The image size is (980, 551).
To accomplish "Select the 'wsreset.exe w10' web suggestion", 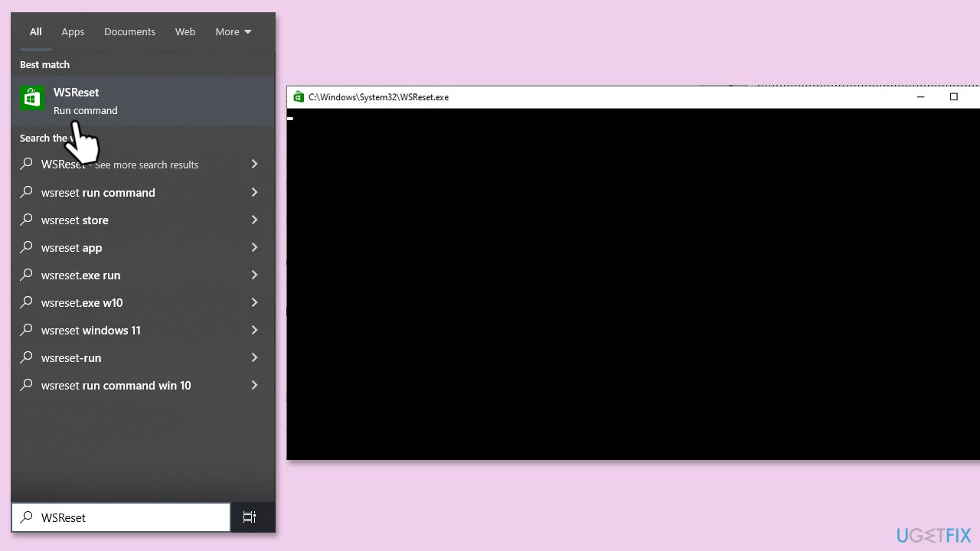I will coord(142,302).
